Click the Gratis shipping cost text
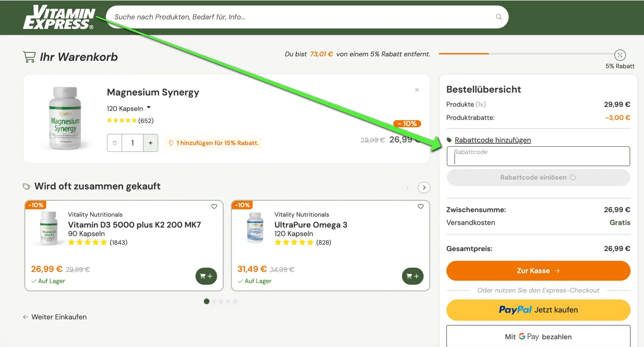Viewport: 644px width, 347px height. click(x=620, y=223)
